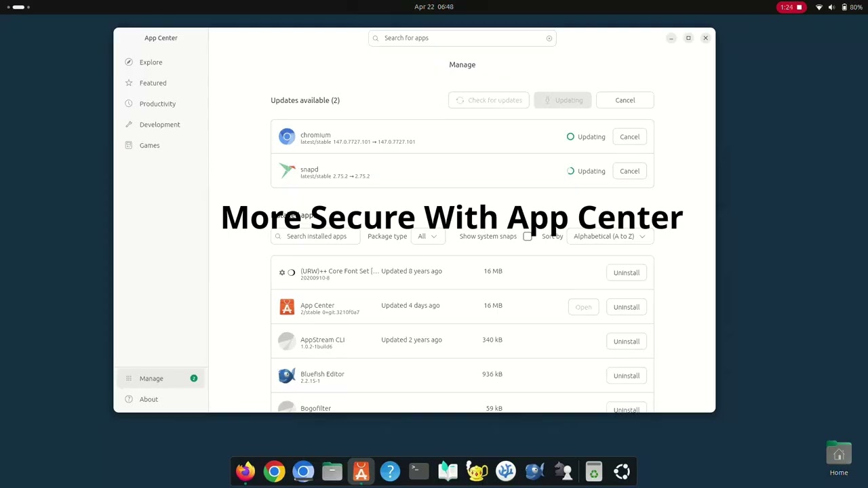Click the Updating all button
The image size is (868, 488).
563,100
